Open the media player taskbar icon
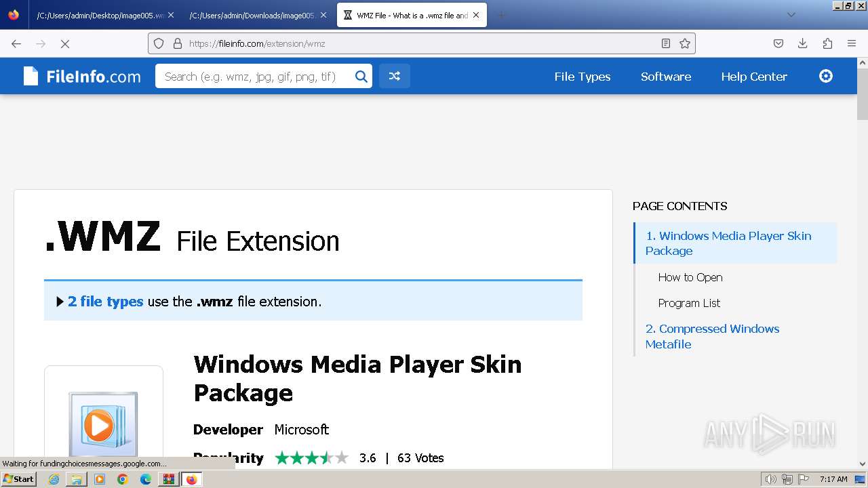 pyautogui.click(x=100, y=479)
